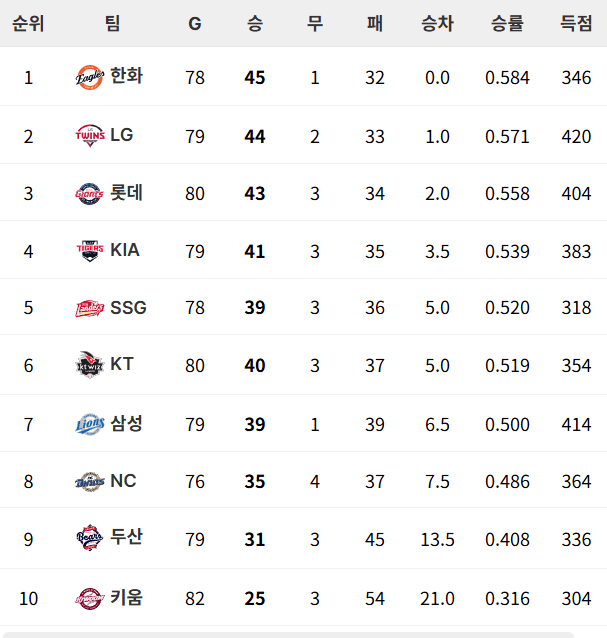607x638 pixels.
Task: Click the Kiwoom Heroes logo
Action: click(90, 599)
